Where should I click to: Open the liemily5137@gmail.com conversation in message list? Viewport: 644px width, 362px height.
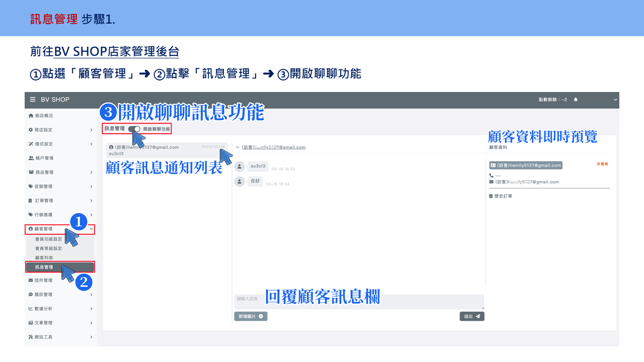click(x=167, y=150)
